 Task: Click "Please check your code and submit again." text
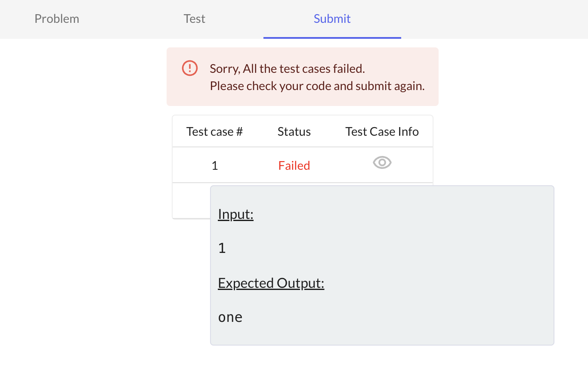click(x=317, y=86)
